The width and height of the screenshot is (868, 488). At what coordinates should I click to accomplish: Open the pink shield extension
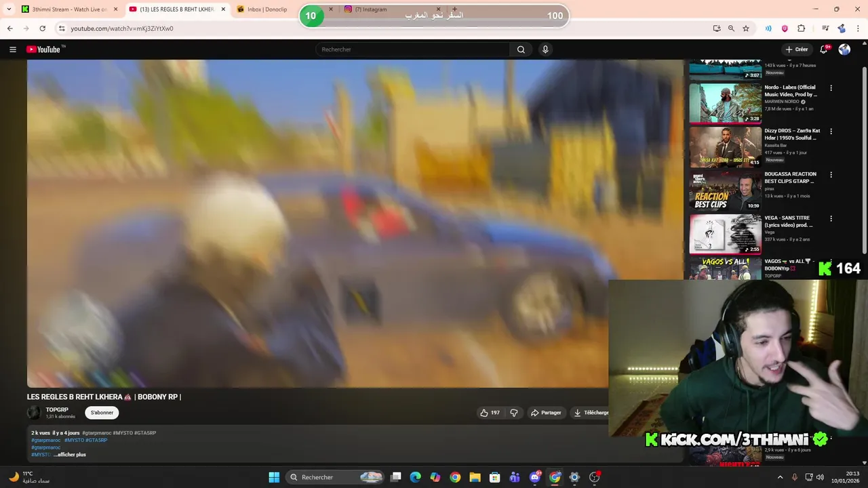pyautogui.click(x=785, y=28)
